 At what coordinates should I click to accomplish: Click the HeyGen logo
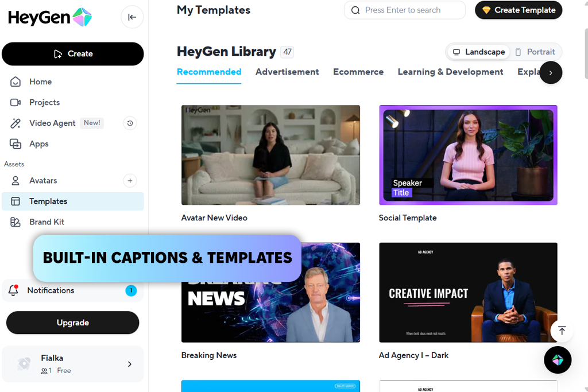tap(50, 17)
